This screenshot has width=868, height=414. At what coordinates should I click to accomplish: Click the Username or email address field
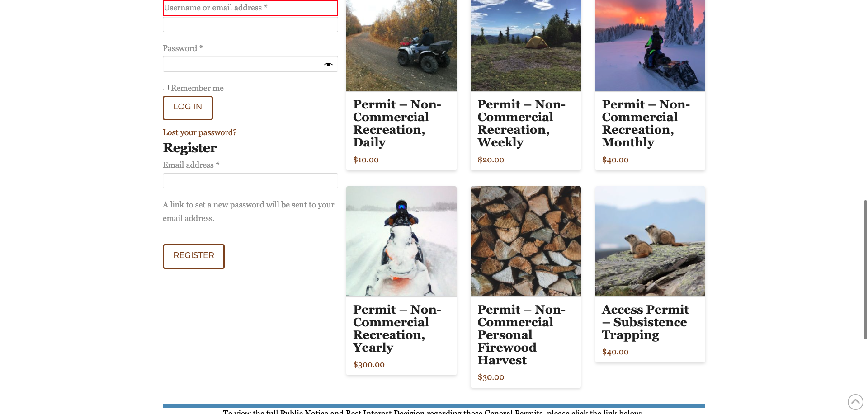tap(250, 24)
